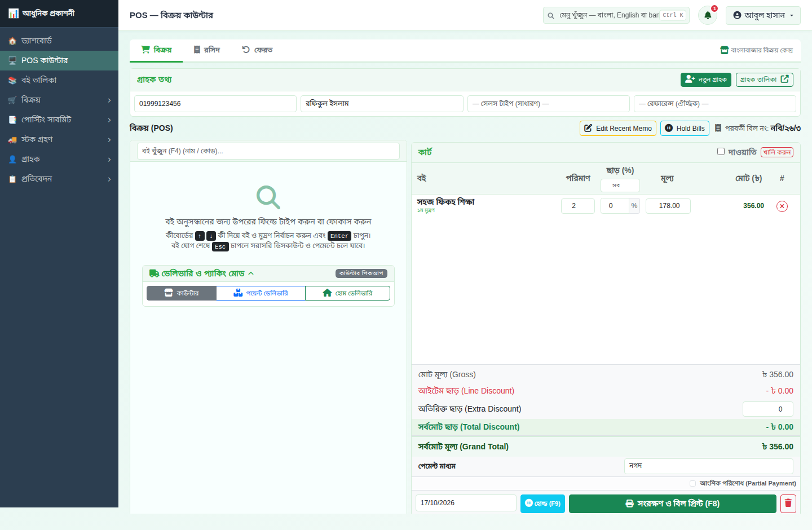The height and width of the screenshot is (530, 812).
Task: Expand পোস্টিং সাবমিট sidebar submenu
Action: click(x=59, y=120)
